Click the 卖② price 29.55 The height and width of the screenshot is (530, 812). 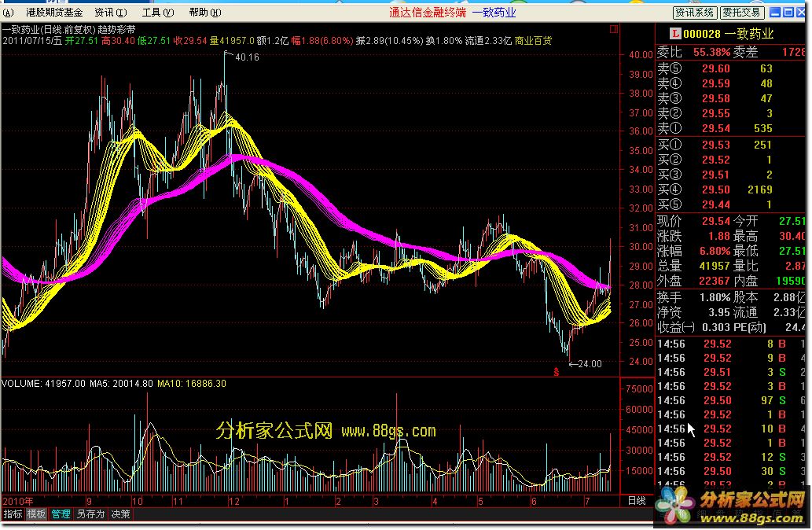715,113
